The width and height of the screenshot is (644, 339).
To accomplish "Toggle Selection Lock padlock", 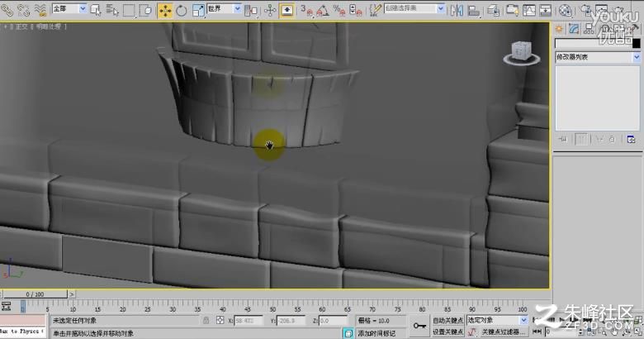I will point(206,320).
